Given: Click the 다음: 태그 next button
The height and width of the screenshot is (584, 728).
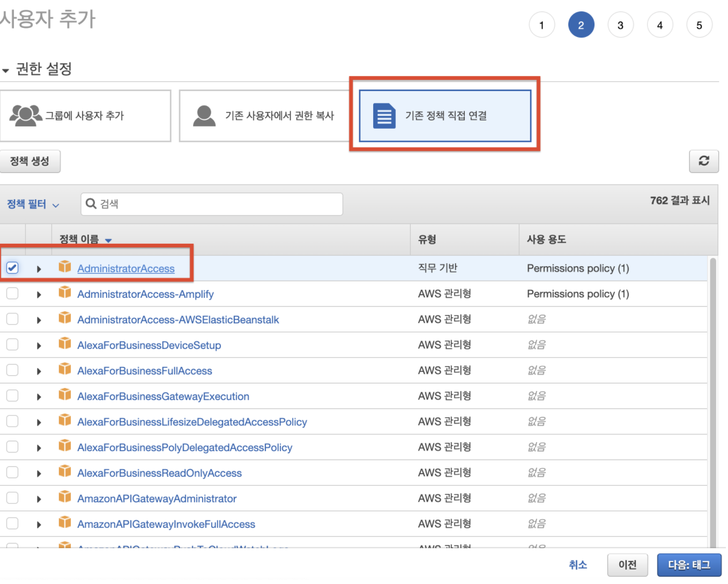Looking at the screenshot, I should 689,565.
